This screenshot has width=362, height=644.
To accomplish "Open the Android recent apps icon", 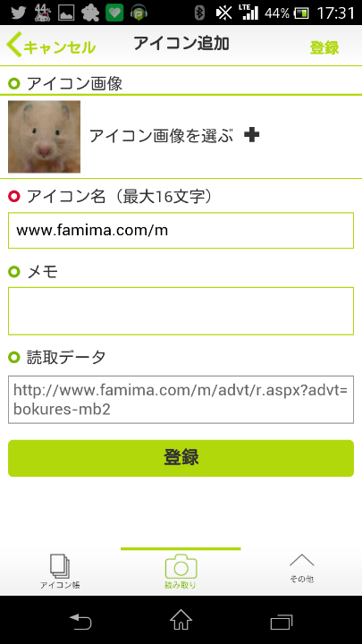I will [x=282, y=622].
